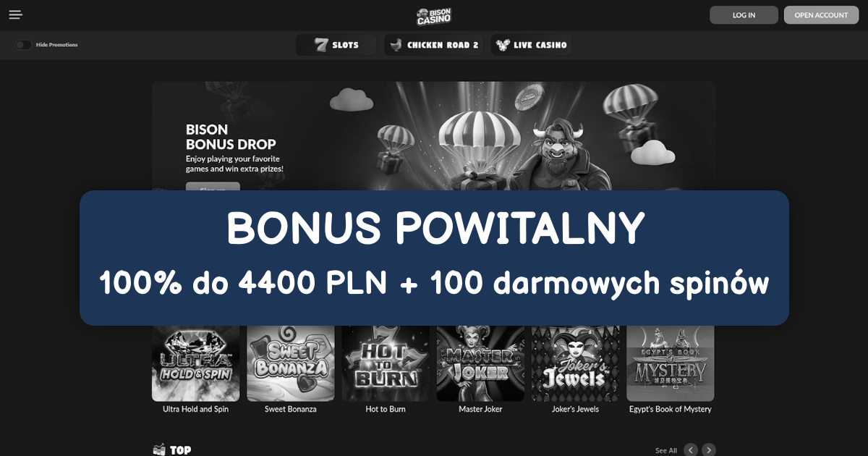The width and height of the screenshot is (868, 456).
Task: Select the Chicken Road 2 tab
Action: coord(434,45)
